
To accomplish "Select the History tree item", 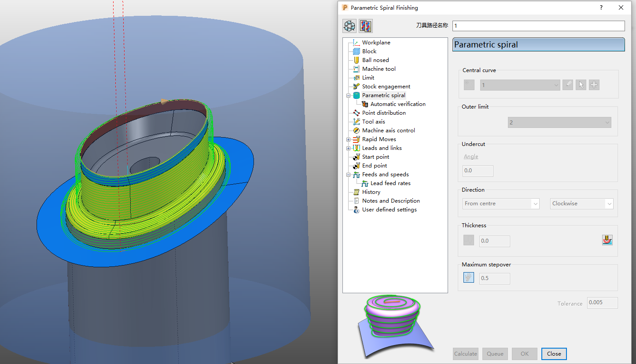I will pyautogui.click(x=371, y=192).
